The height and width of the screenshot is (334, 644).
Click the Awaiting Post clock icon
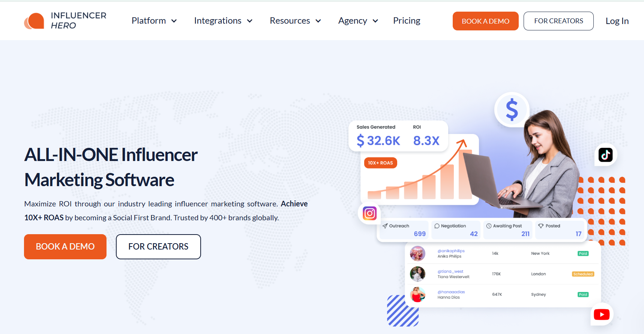(489, 226)
